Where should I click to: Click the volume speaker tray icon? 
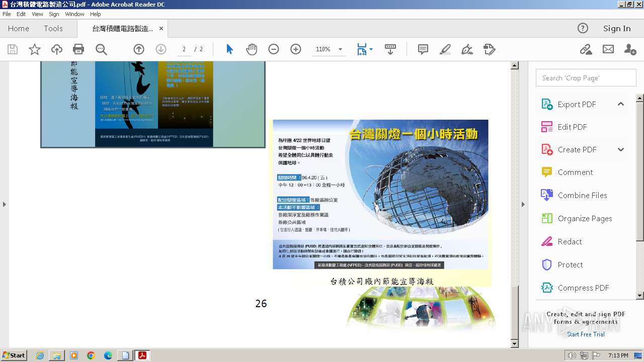[x=572, y=355]
